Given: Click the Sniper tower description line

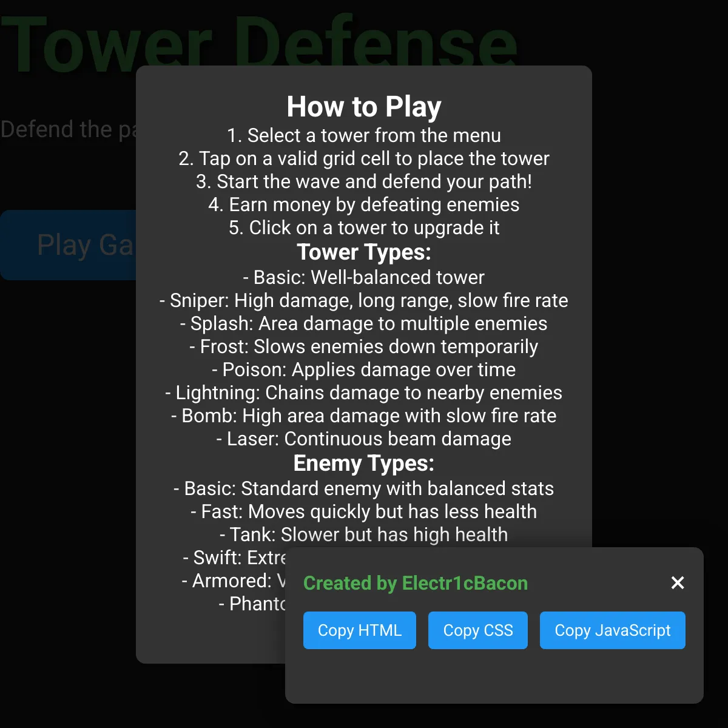Looking at the screenshot, I should tap(363, 300).
